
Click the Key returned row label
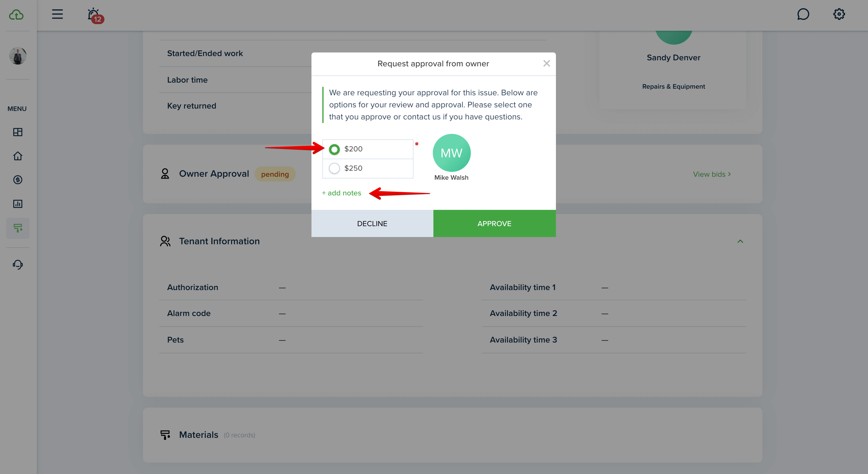[x=191, y=106]
